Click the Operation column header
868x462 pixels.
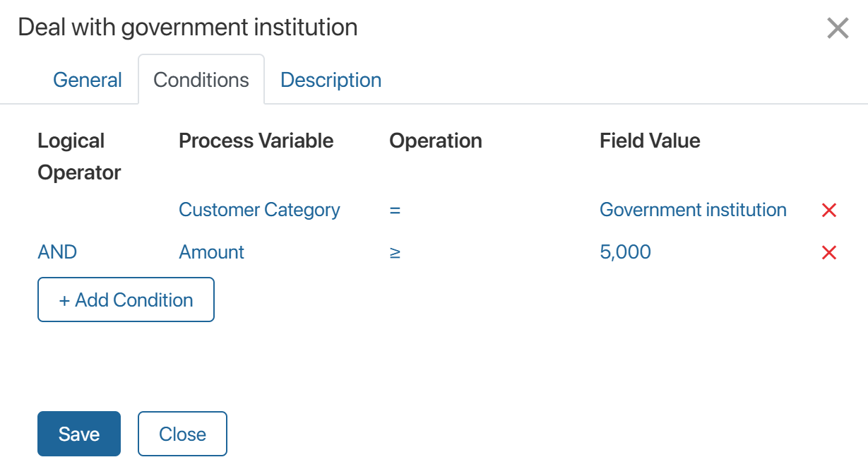[x=436, y=141]
